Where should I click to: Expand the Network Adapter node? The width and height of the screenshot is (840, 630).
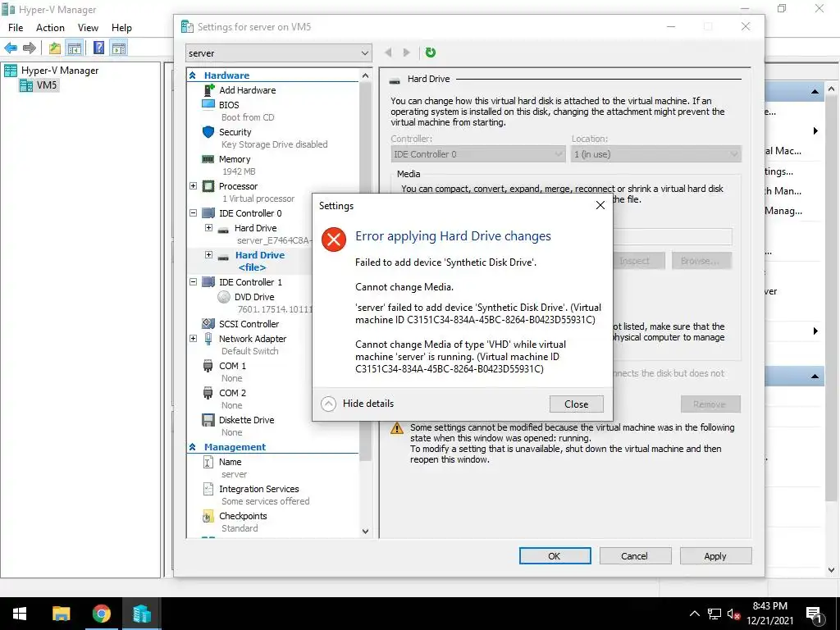tap(194, 339)
